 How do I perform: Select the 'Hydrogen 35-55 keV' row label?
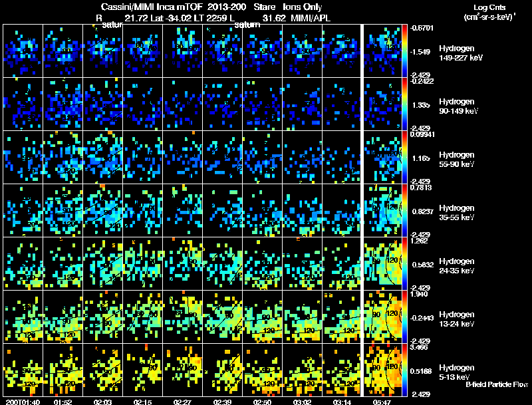click(457, 213)
